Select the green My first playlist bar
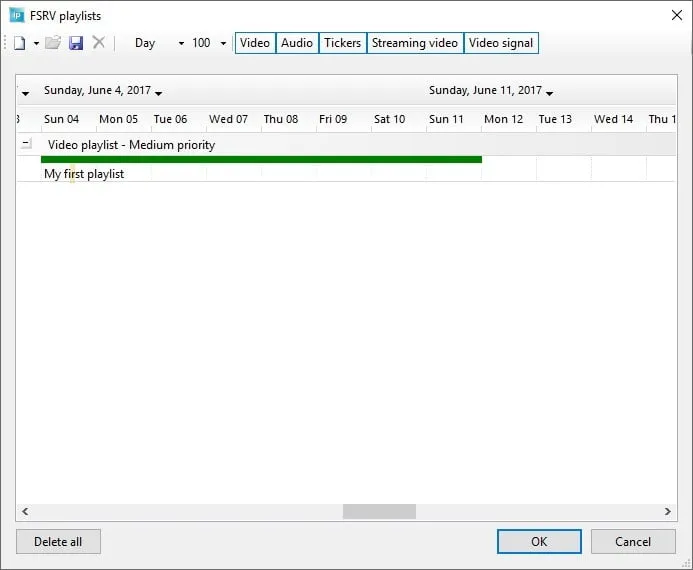Screen dimensions: 693x570 pos(261,159)
